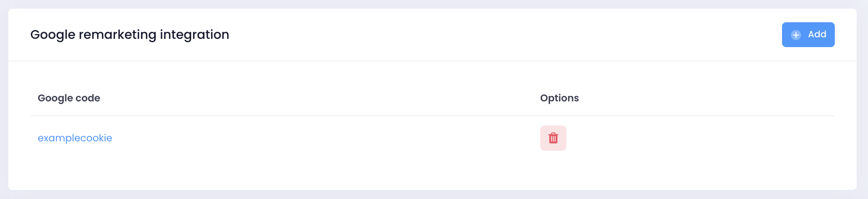Click the white plus icon in Add
The image size is (868, 199).
coord(796,35)
